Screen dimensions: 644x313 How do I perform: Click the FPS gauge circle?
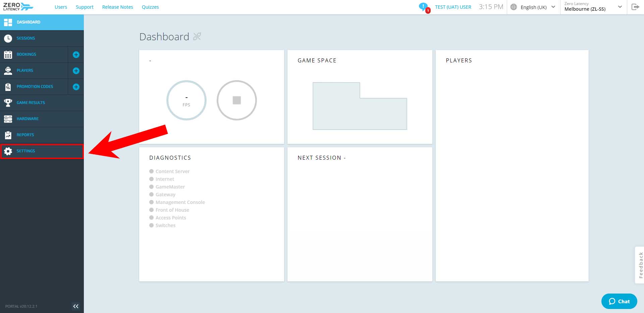[186, 100]
